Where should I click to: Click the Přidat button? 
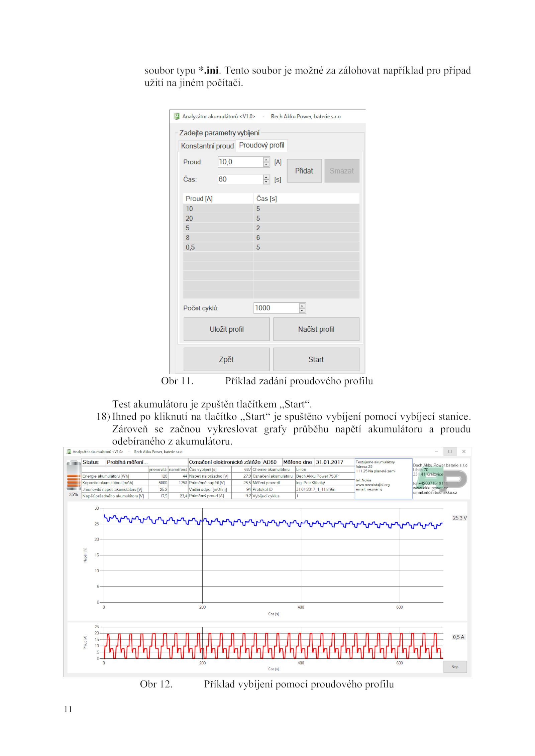tap(304, 171)
